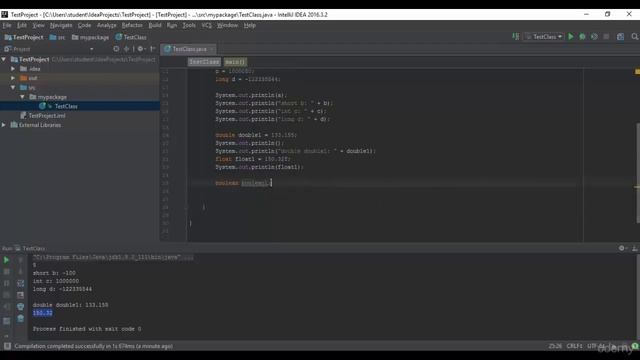Image resolution: width=640 pixels, height=360 pixels.
Task: Expand the .idea folder
Action: [13, 69]
